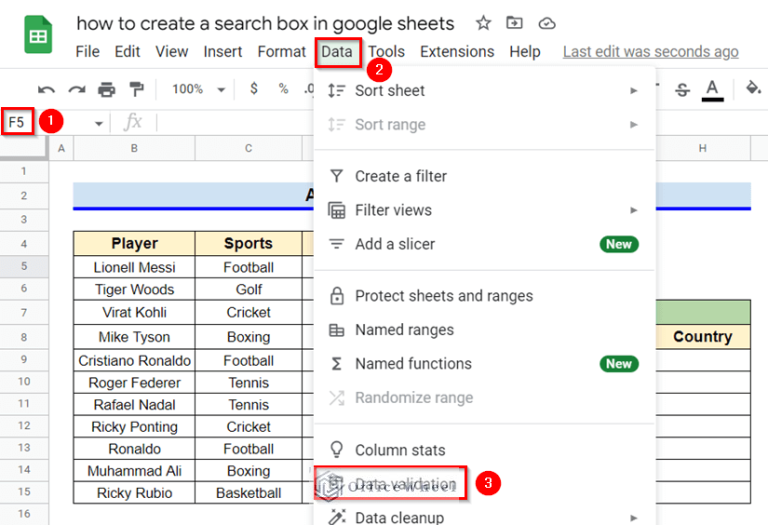The width and height of the screenshot is (768, 525).
Task: Select row 10 header
Action: [x=24, y=382]
